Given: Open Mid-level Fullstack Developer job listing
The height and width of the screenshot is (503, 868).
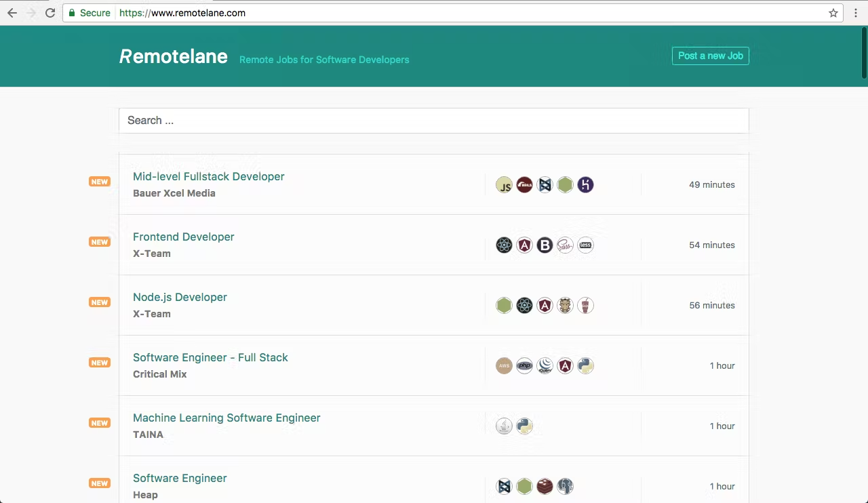Looking at the screenshot, I should [x=209, y=176].
